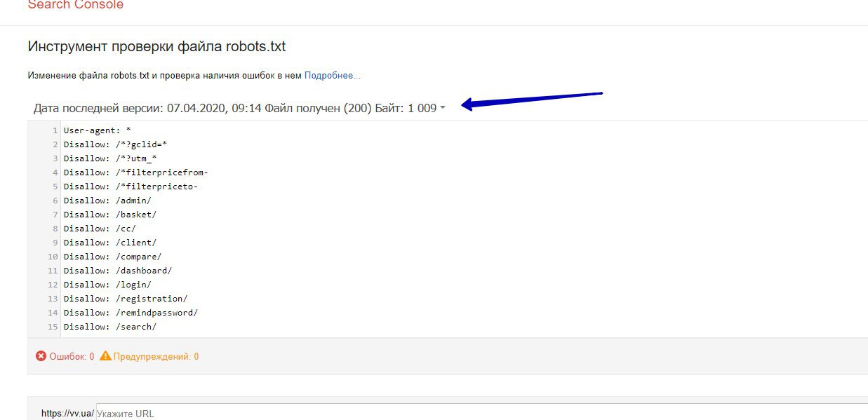Image resolution: width=868 pixels, height=420 pixels.
Task: Click the orange warning triangle icon
Action: tap(105, 356)
